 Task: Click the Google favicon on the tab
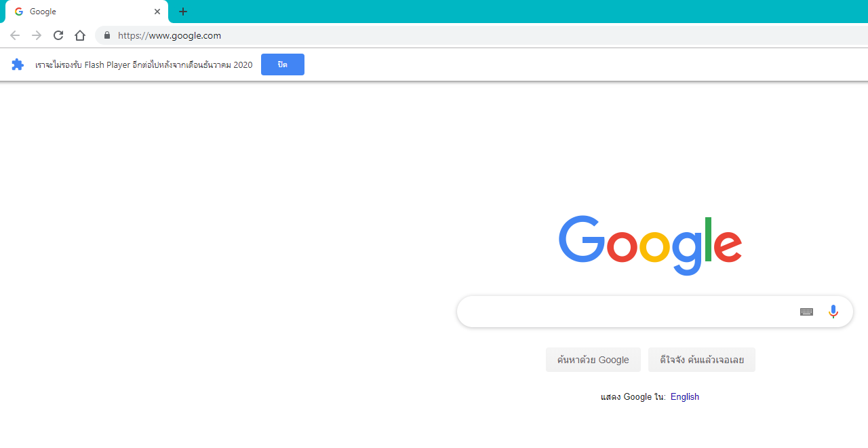pos(19,12)
